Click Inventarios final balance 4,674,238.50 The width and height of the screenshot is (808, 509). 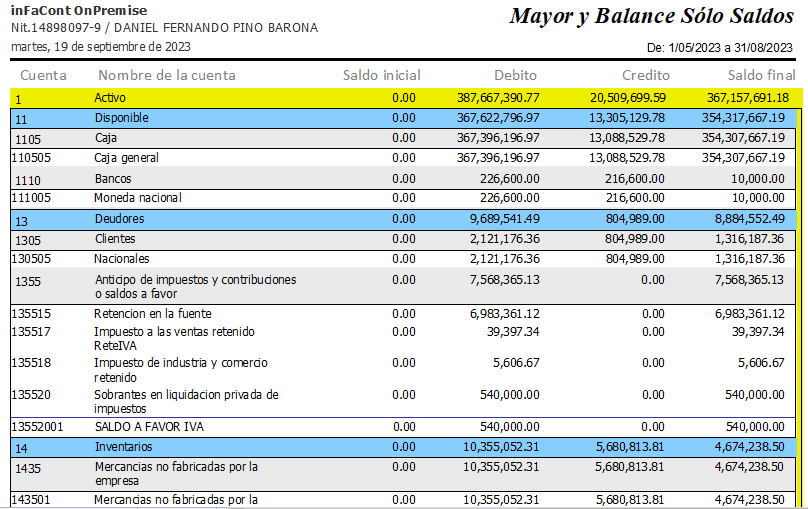[749, 447]
